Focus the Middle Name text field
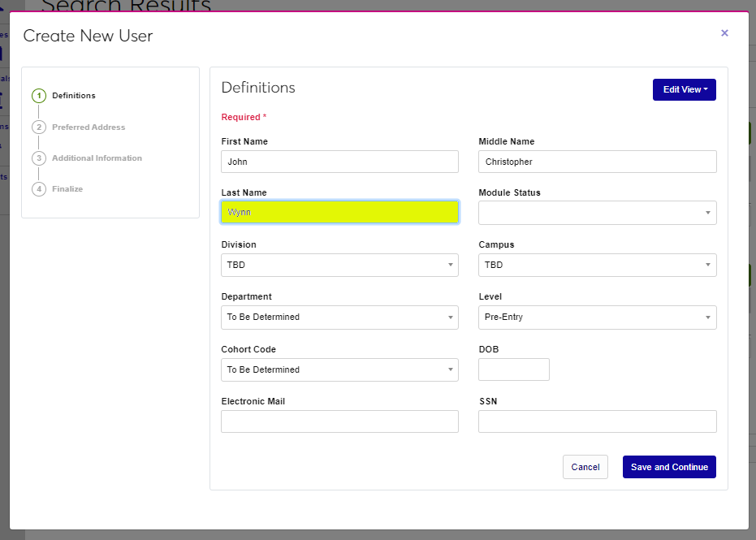Image resolution: width=756 pixels, height=540 pixels. [x=597, y=162]
